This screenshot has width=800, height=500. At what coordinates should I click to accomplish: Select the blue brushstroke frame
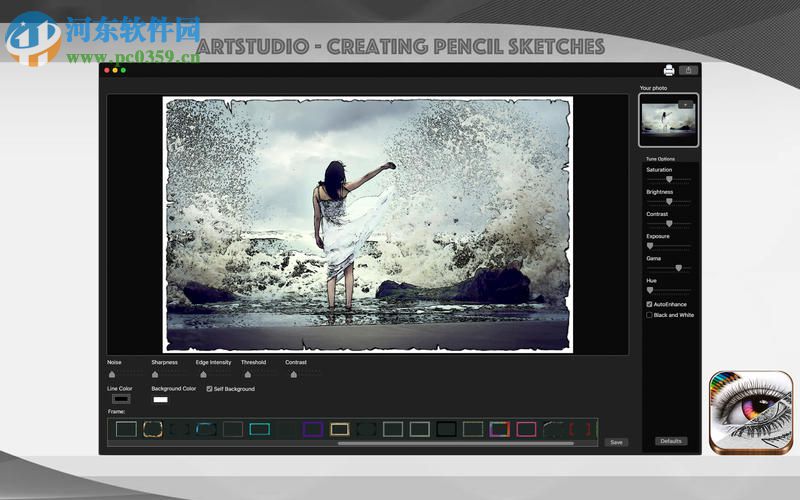[x=206, y=429]
